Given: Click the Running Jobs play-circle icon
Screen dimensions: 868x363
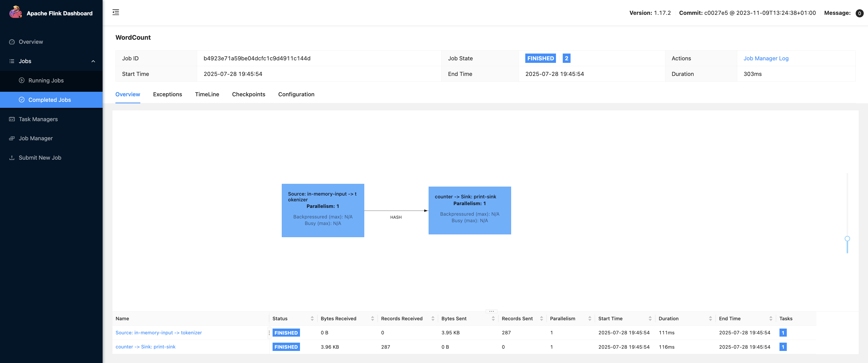Looking at the screenshot, I should click(x=22, y=80).
